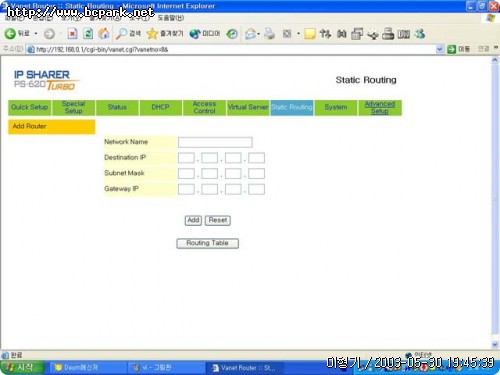Click the Network Name text field
The height and width of the screenshot is (375, 500).
point(215,142)
